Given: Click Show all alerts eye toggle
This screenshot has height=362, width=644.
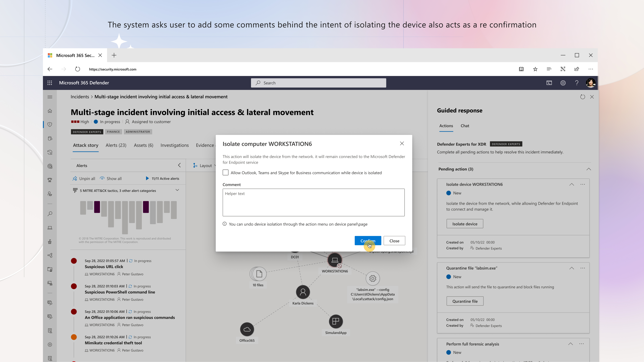Looking at the screenshot, I should pyautogui.click(x=111, y=178).
